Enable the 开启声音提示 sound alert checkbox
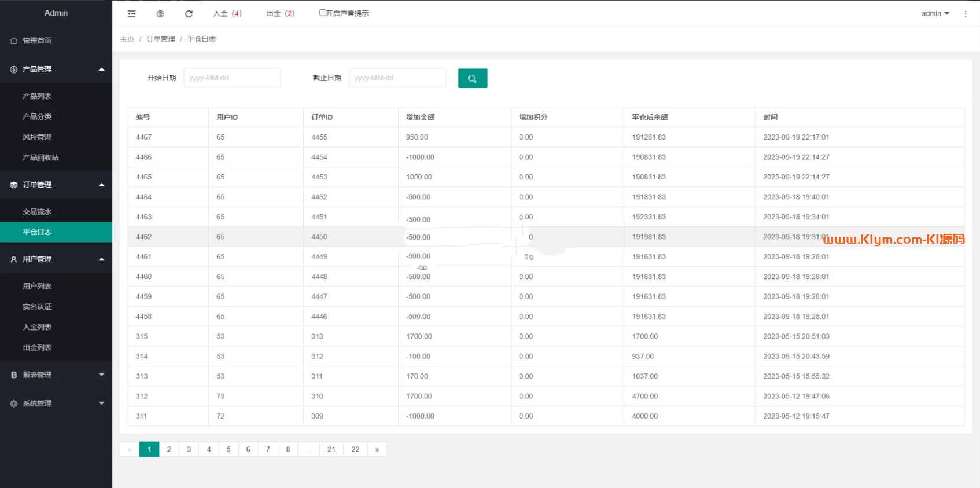Screen dimensions: 980x488 point(323,13)
